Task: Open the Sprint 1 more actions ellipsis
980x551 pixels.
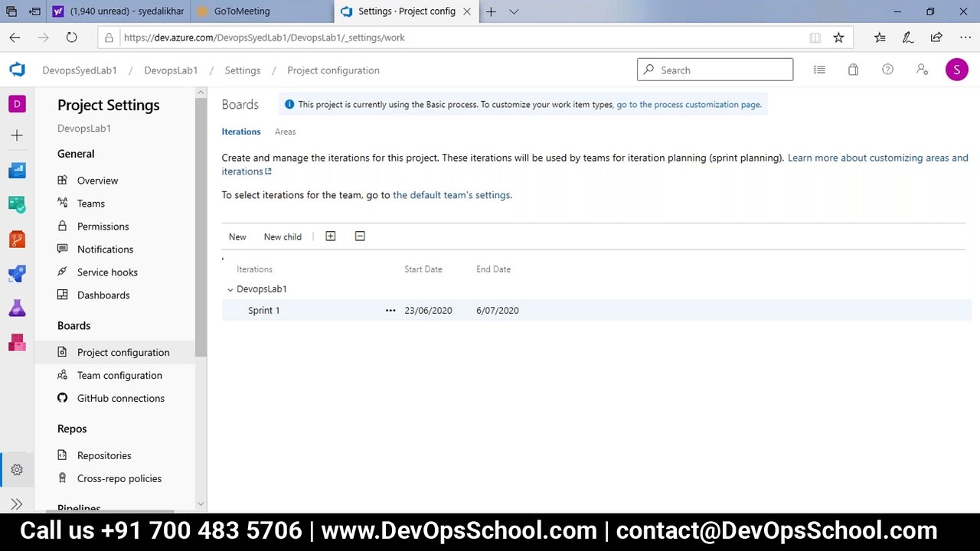Action: (390, 311)
